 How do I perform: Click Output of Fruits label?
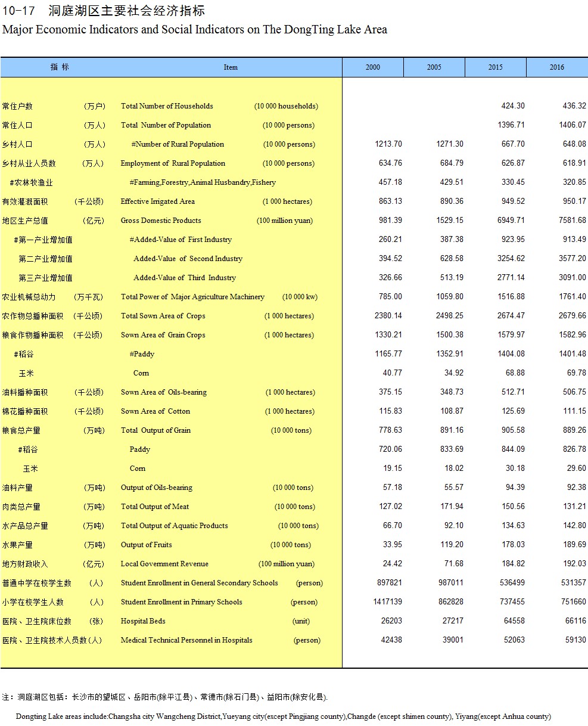pos(147,545)
